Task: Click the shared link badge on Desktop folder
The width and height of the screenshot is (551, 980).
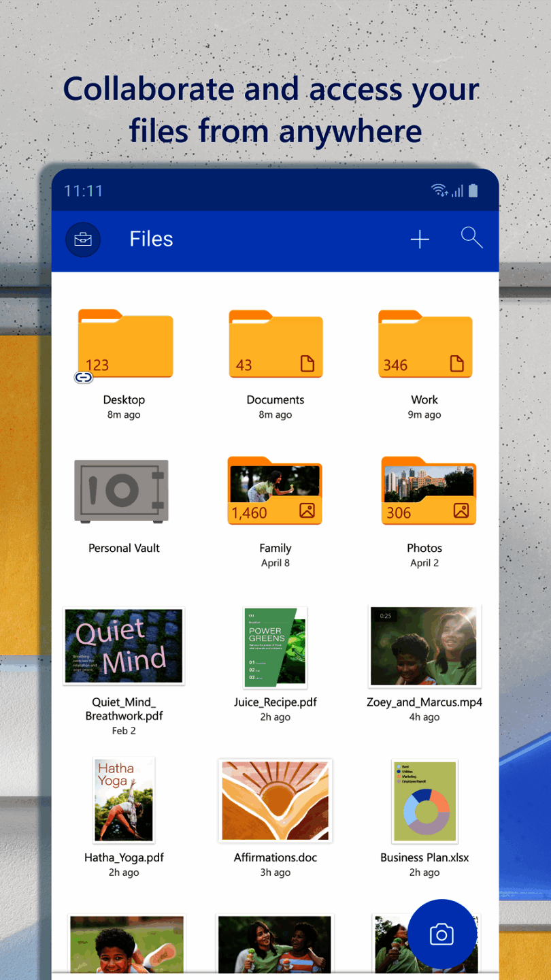Action: pyautogui.click(x=83, y=376)
